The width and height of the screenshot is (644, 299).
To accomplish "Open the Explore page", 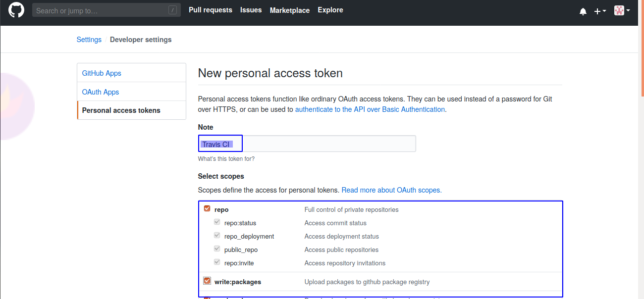I will pyautogui.click(x=330, y=10).
